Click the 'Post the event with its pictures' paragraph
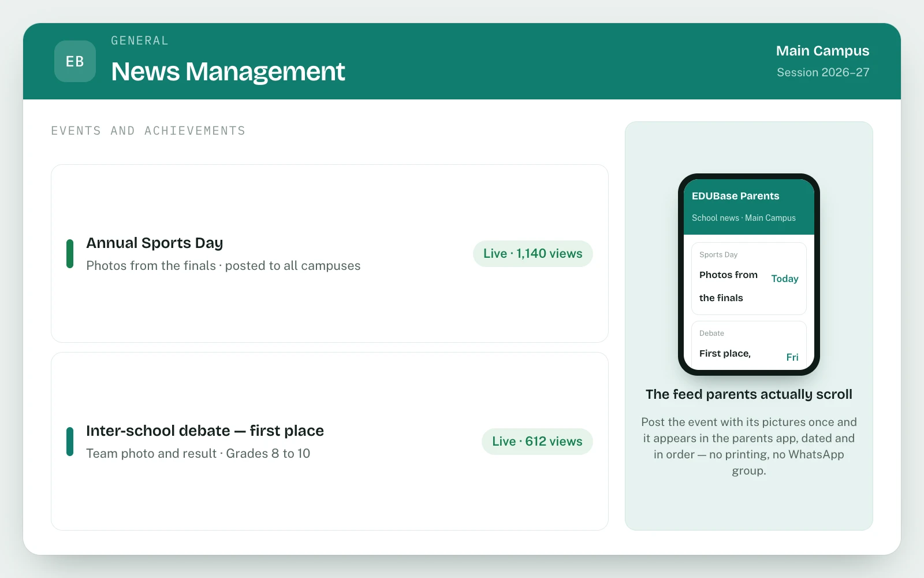Viewport: 924px width, 578px height. (x=749, y=446)
